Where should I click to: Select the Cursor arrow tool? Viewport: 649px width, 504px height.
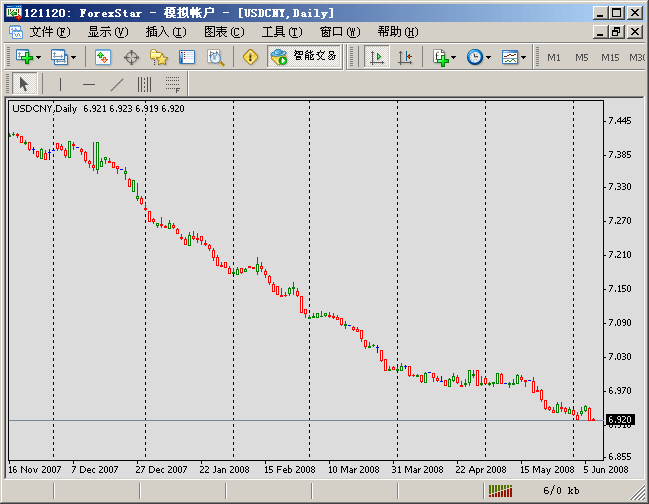[x=24, y=84]
